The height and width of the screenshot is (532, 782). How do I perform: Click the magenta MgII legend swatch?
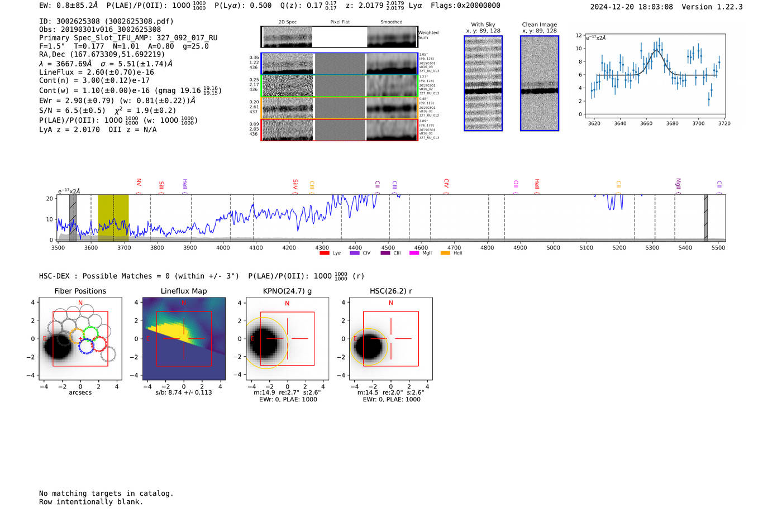[414, 253]
